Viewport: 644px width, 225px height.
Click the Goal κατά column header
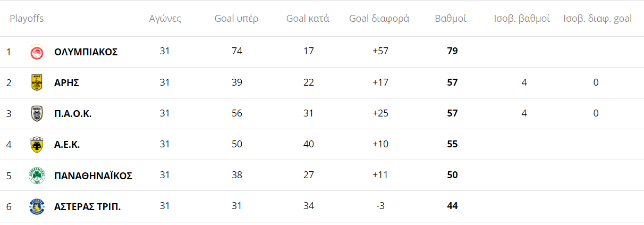pyautogui.click(x=308, y=19)
